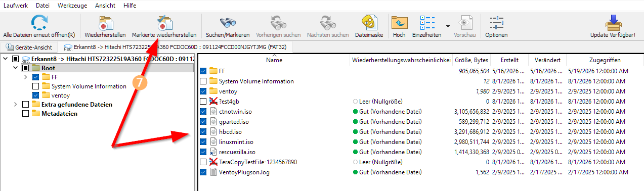The image size is (644, 191).
Task: Select the Erkannt8 Hitachi FAT32 tab
Action: 175,47
